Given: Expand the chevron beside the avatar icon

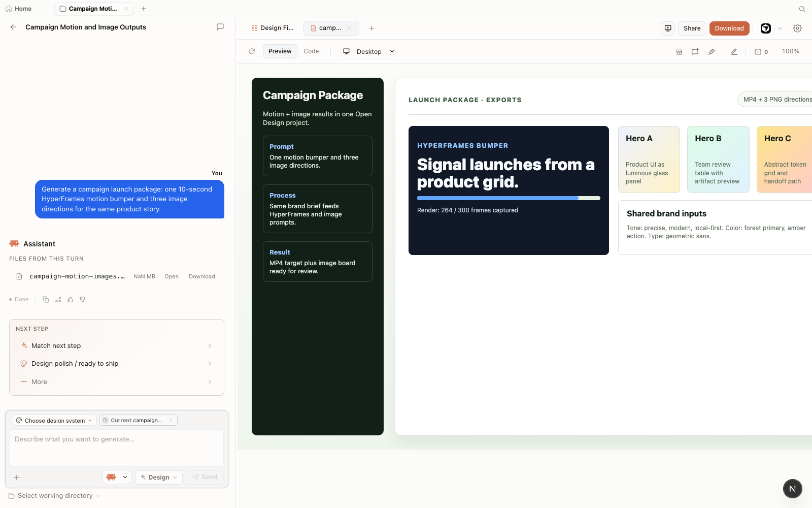Looking at the screenshot, I should coord(780,28).
